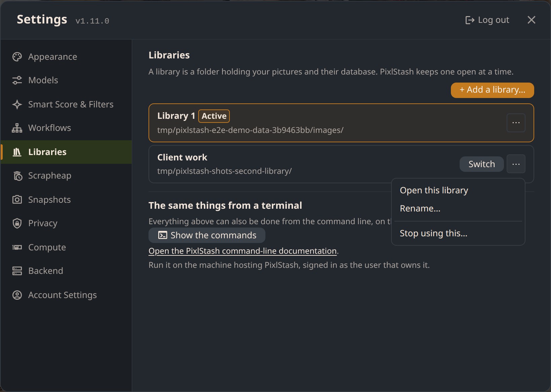Click 'The same things from a terminal' heading
This screenshot has width=551, height=392.
click(225, 205)
